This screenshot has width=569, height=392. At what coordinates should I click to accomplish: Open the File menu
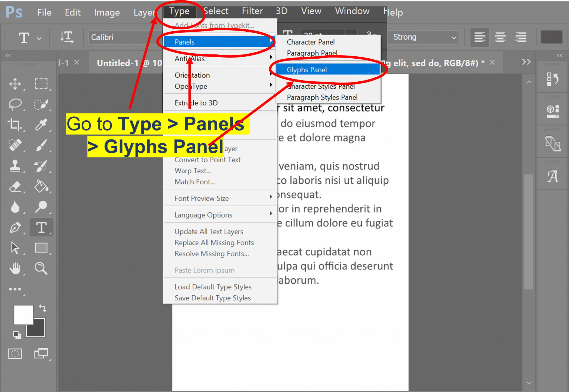(44, 12)
